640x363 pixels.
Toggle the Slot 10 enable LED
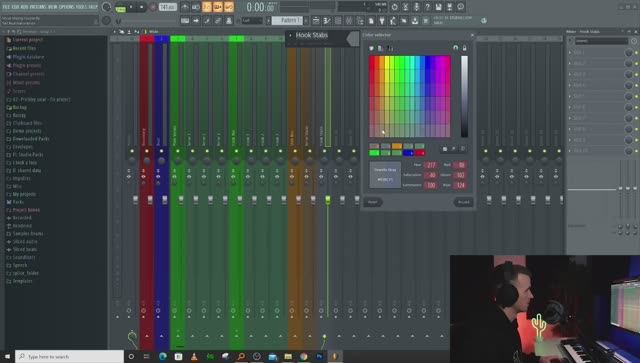[636, 151]
